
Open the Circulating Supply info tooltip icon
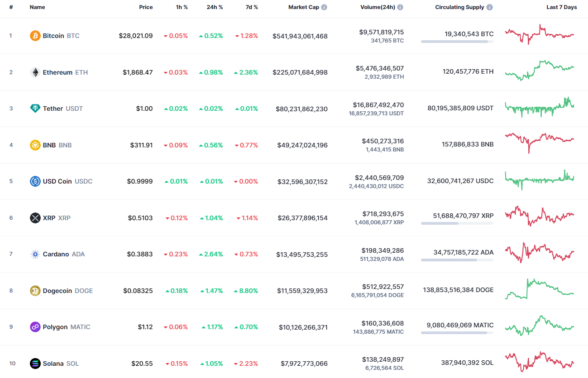[x=489, y=7]
